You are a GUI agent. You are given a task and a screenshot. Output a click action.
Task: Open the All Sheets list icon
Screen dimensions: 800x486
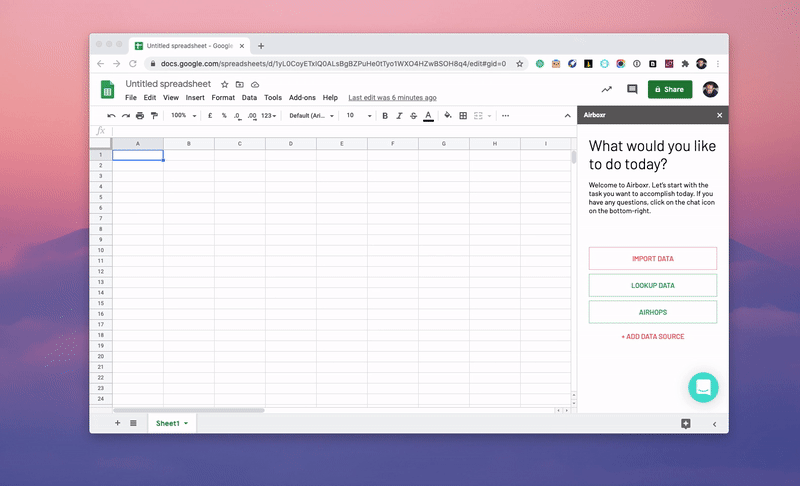133,423
